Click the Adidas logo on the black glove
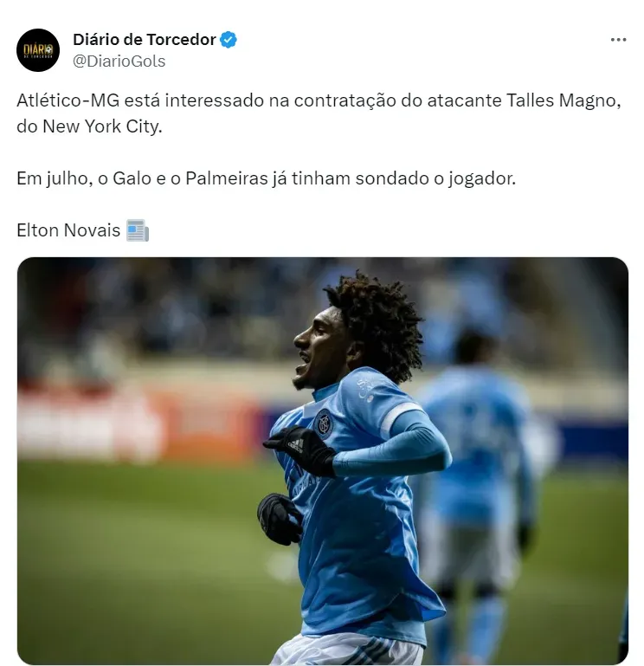The height and width of the screenshot is (666, 644). point(295,445)
